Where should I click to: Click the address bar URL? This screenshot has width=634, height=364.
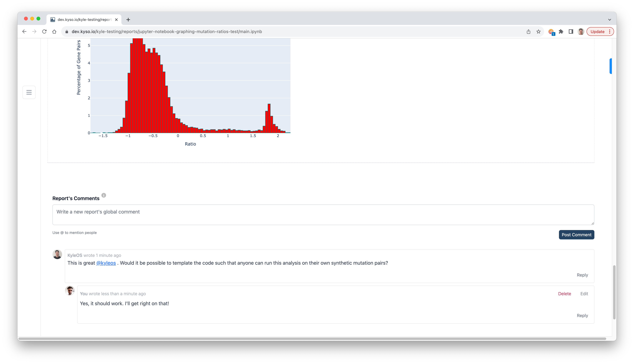pyautogui.click(x=167, y=32)
